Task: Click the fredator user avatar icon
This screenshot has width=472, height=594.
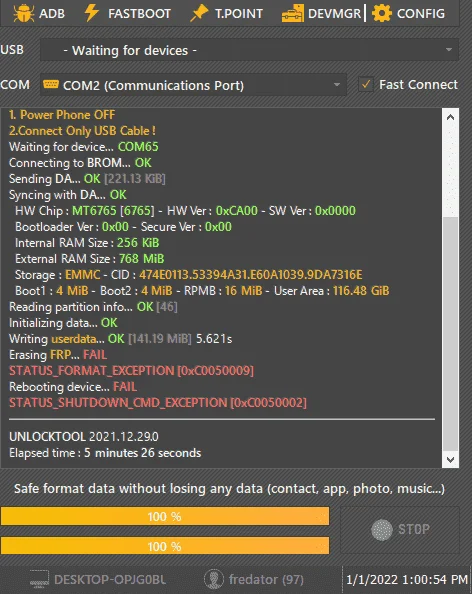Action: [x=214, y=579]
